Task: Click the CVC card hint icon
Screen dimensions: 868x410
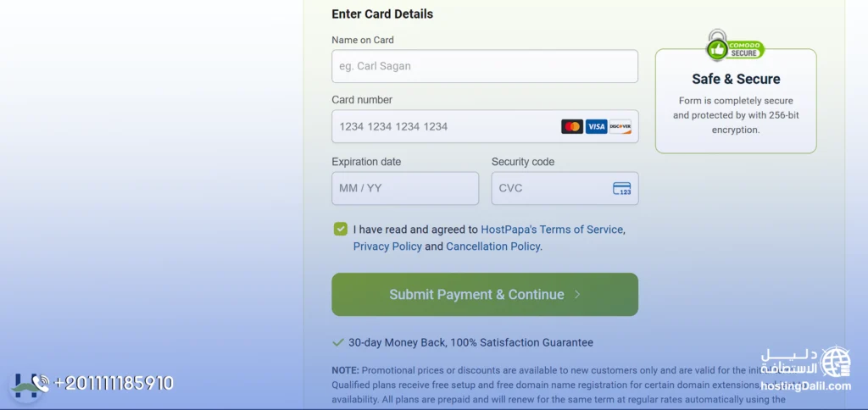Action: pyautogui.click(x=621, y=189)
